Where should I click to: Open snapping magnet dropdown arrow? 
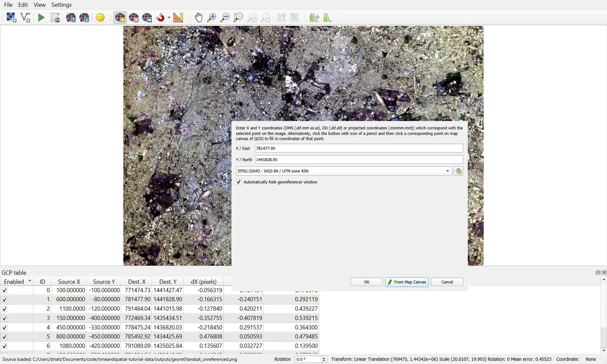tap(169, 17)
